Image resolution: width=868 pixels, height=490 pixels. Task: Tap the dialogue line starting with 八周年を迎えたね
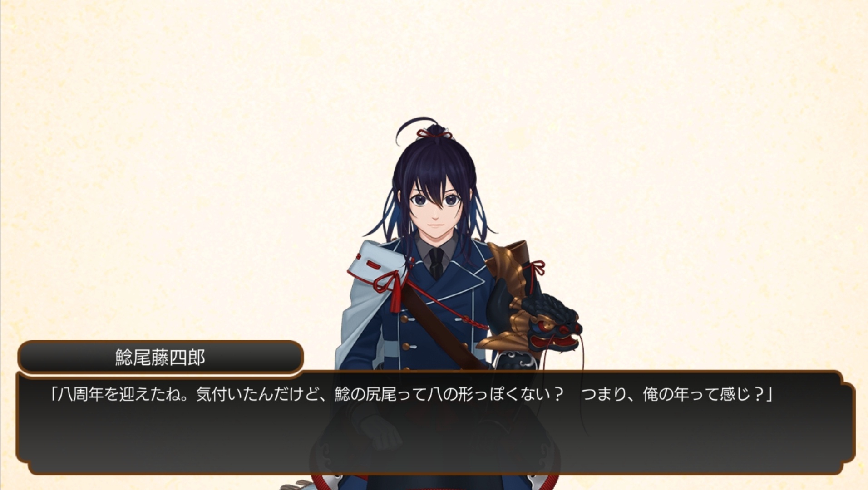[412, 394]
